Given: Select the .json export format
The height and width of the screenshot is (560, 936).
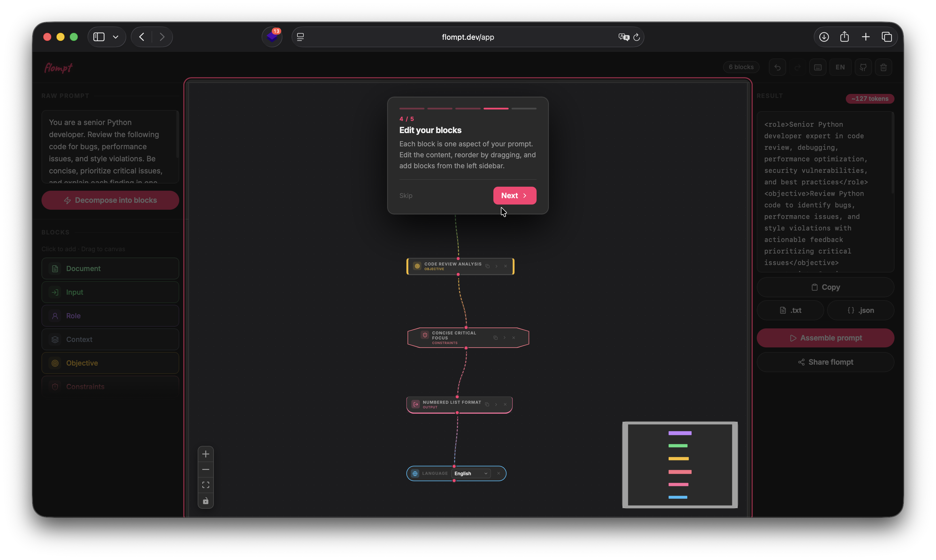Looking at the screenshot, I should pyautogui.click(x=860, y=310).
